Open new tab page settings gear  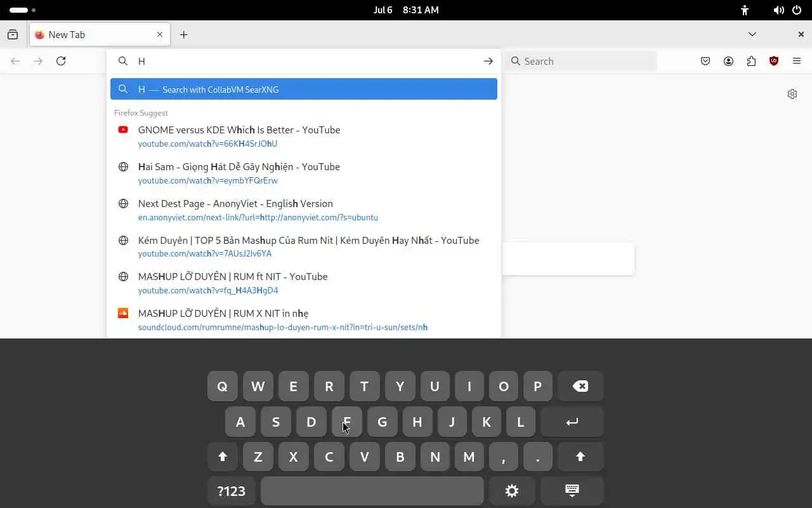(792, 94)
